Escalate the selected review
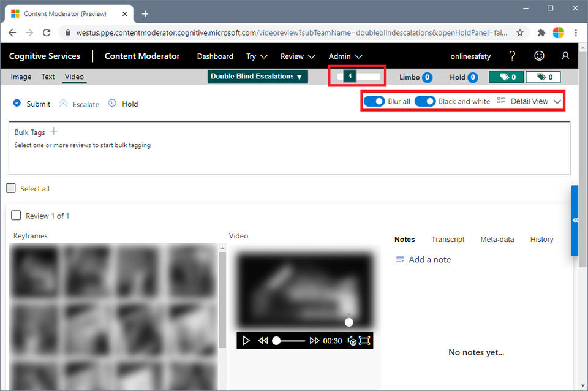The width and height of the screenshot is (588, 391). click(79, 104)
